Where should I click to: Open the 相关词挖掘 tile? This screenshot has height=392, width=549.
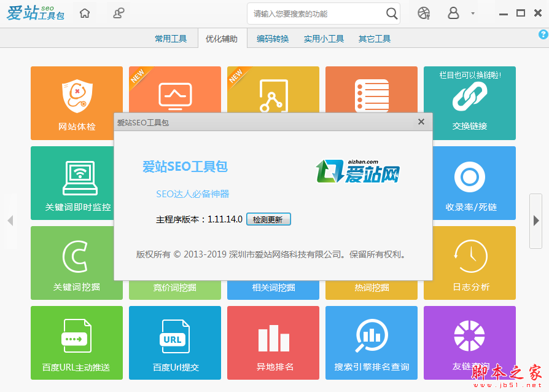point(273,290)
